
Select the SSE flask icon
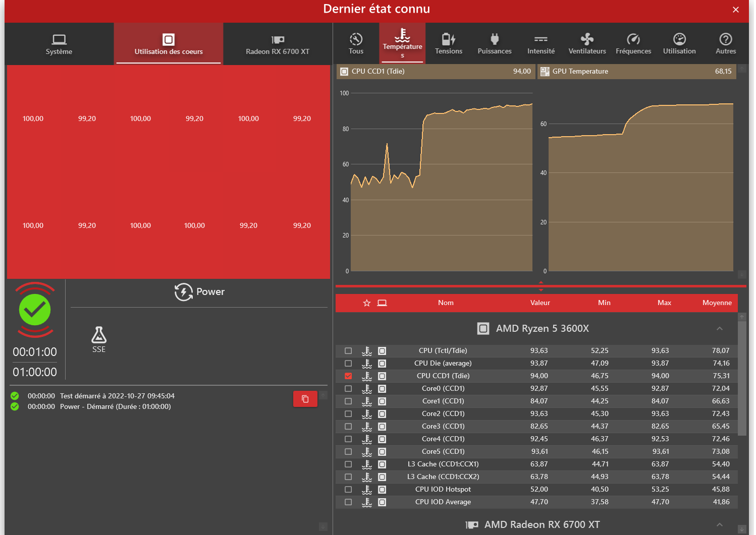tap(99, 335)
